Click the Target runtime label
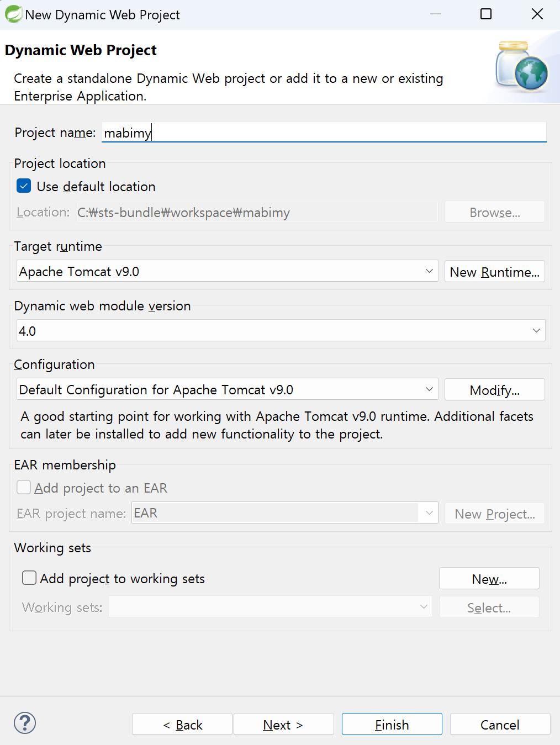Image resolution: width=560 pixels, height=745 pixels. [58, 246]
